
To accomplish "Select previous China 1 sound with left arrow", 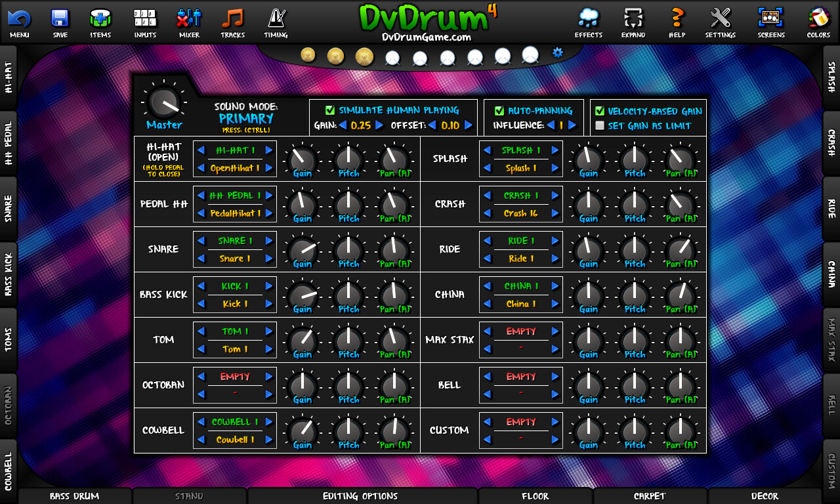I will point(487,304).
